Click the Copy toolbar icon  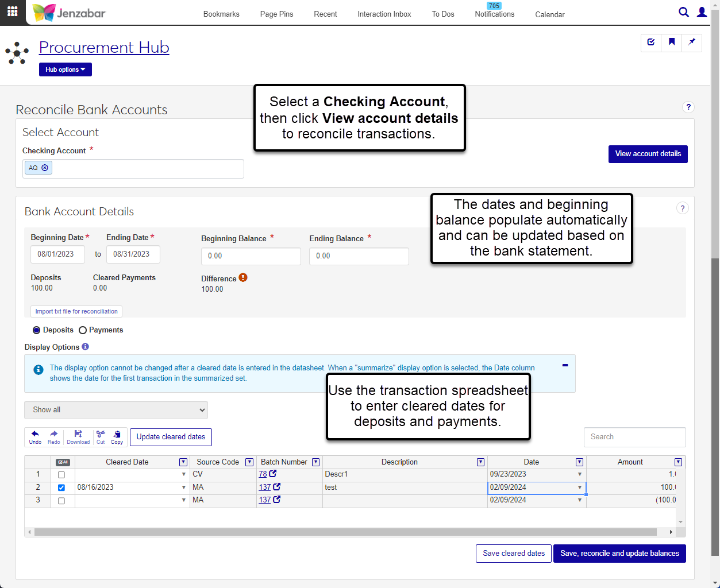(x=117, y=437)
